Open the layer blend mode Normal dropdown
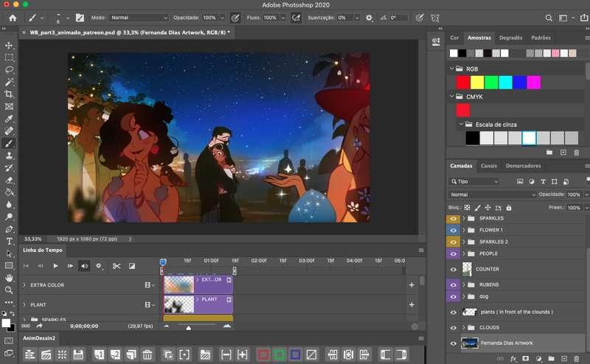 492,195
